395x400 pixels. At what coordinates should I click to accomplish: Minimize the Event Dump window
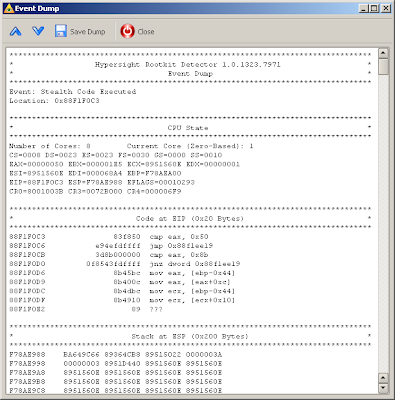[x=364, y=8]
